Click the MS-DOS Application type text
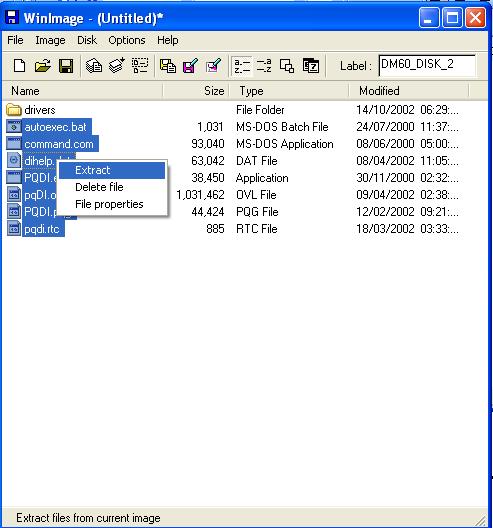The height and width of the screenshot is (528, 493). pos(285,144)
